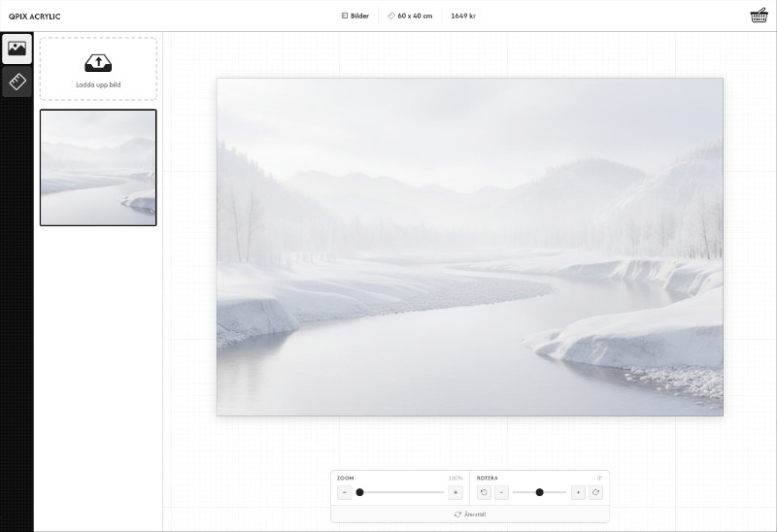Viewport: 777px width, 532px height.
Task: Click the upload tray icon
Action: [x=97, y=63]
